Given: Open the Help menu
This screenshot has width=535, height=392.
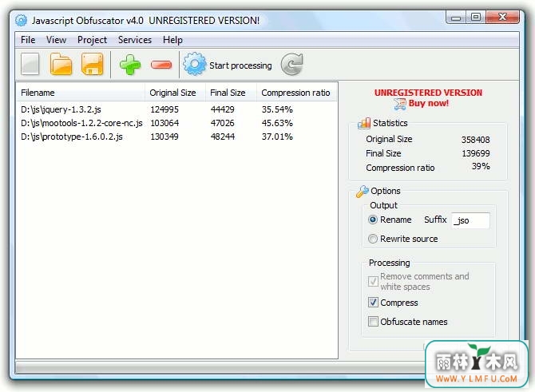Looking at the screenshot, I should 172,40.
